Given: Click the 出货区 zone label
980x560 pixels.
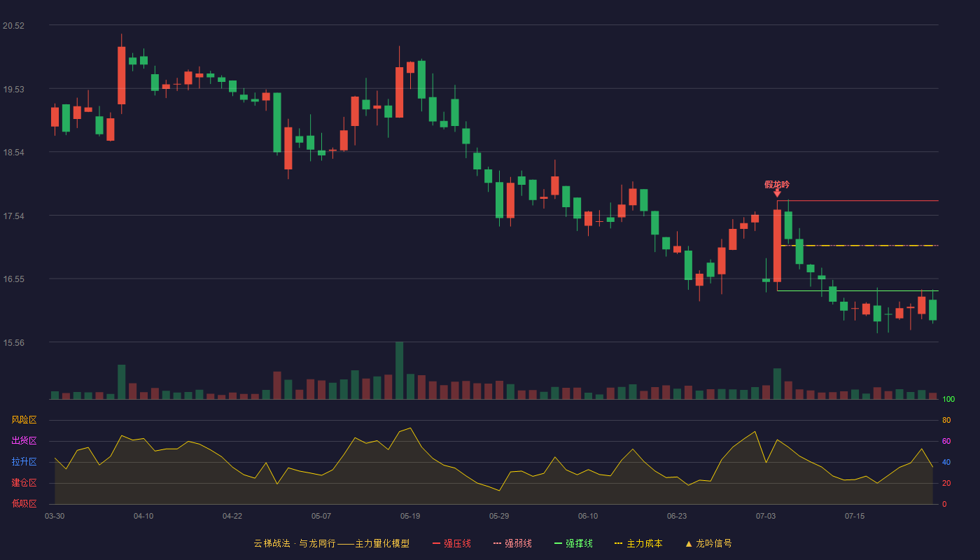Looking at the screenshot, I should (24, 441).
